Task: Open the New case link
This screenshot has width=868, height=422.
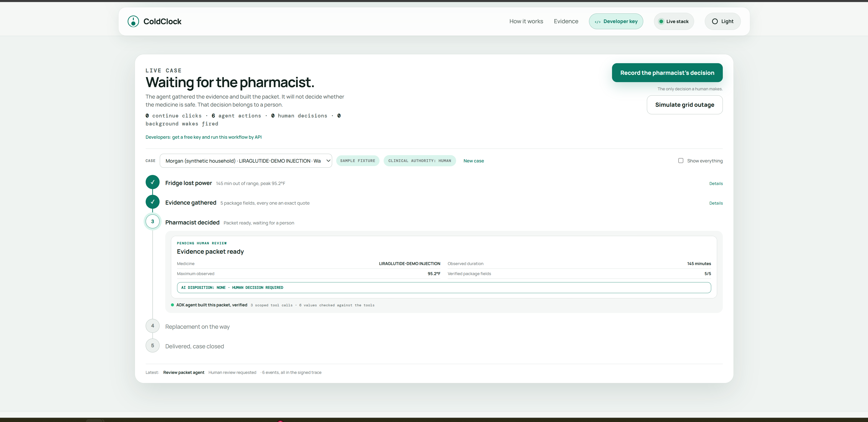Action: (473, 161)
